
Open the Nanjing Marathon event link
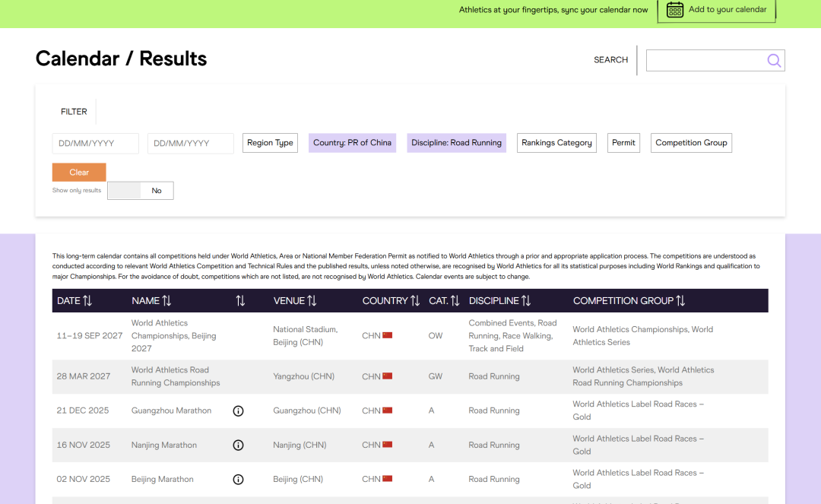164,445
